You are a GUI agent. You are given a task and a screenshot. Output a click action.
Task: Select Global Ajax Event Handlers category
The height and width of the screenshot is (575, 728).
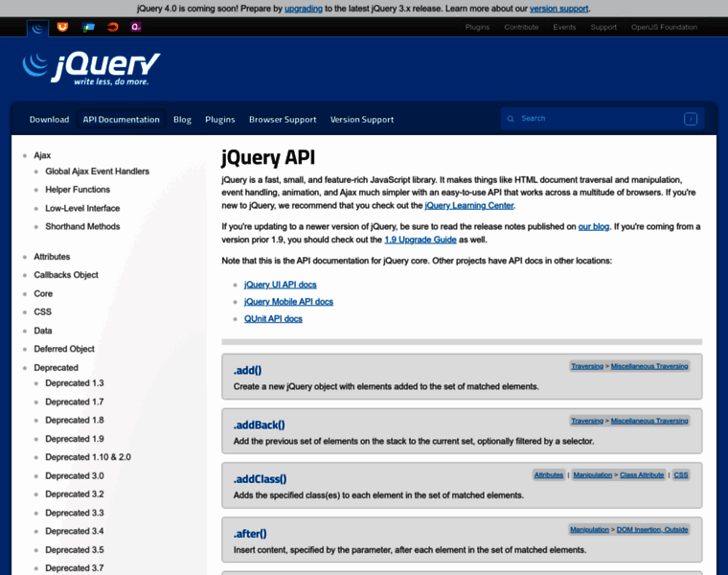click(x=97, y=172)
